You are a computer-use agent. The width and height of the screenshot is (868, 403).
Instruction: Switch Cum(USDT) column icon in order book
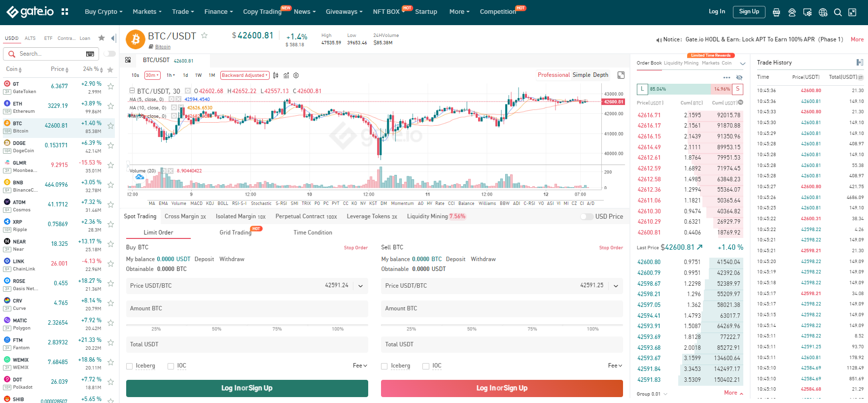click(x=740, y=102)
